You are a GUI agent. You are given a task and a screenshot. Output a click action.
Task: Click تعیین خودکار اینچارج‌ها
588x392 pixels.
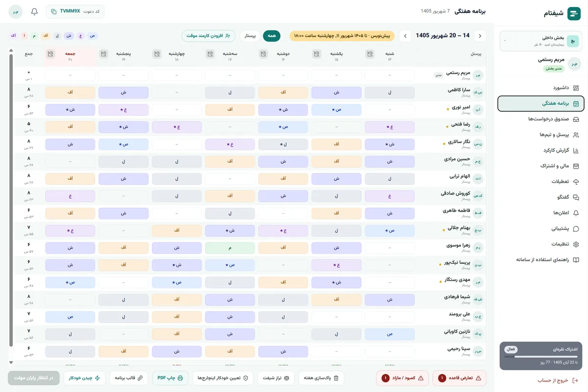(223, 378)
